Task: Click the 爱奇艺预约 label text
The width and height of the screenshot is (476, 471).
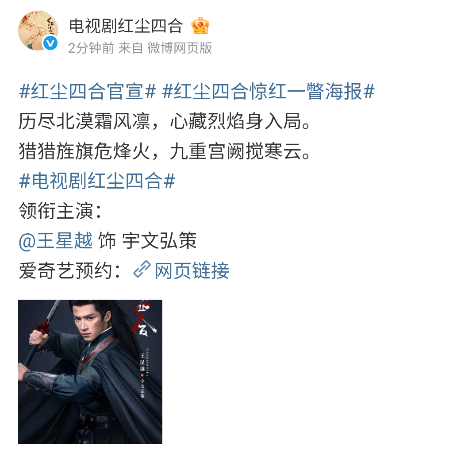Action: pyautogui.click(x=65, y=270)
